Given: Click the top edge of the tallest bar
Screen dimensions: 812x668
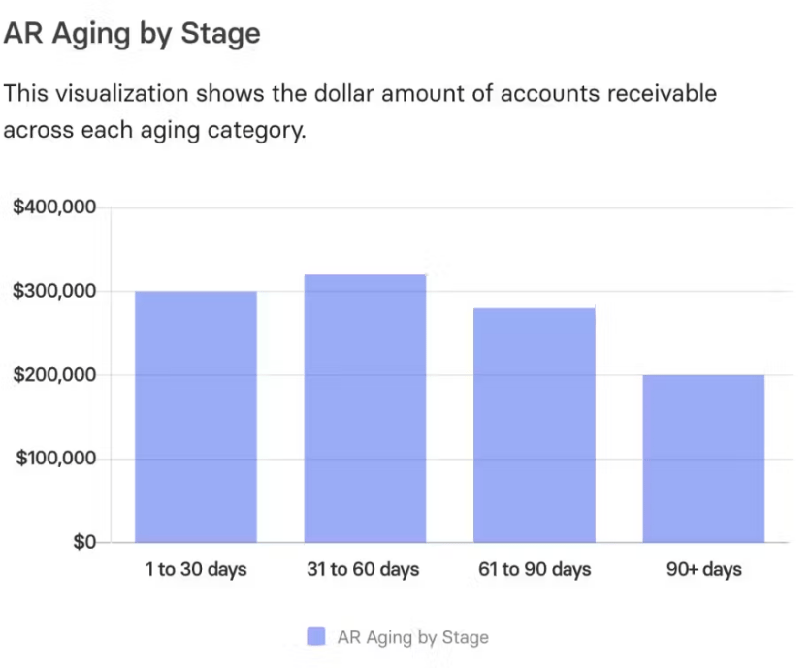Looking at the screenshot, I should click(365, 275).
